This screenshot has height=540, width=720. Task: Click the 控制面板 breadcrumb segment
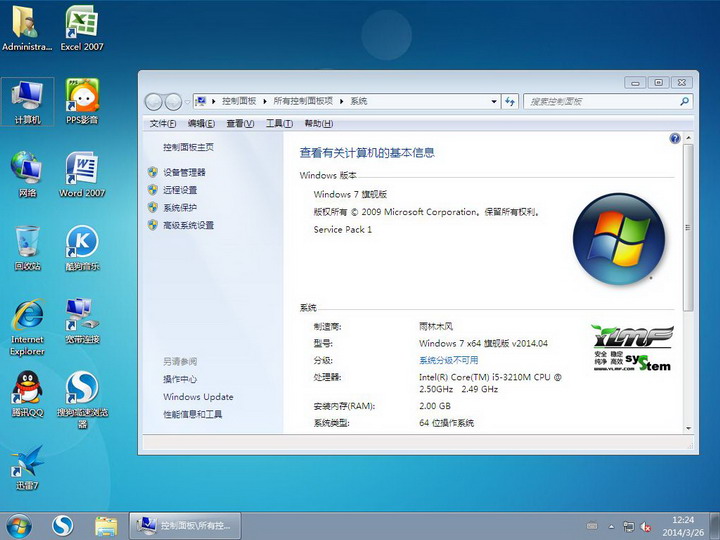[x=239, y=101]
